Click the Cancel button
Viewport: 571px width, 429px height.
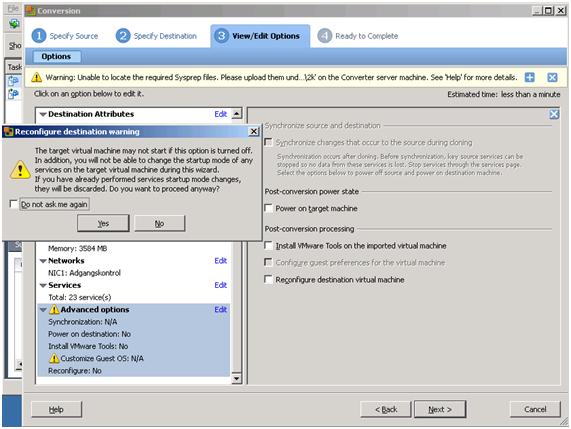click(x=535, y=409)
